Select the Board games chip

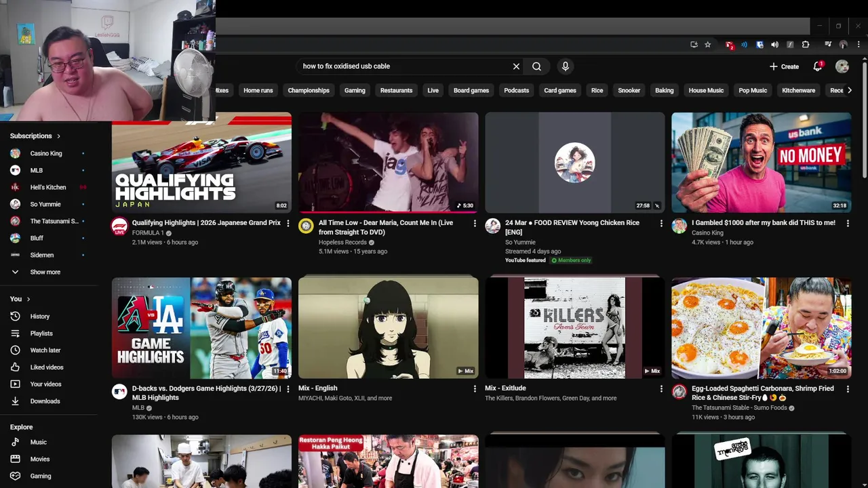click(x=471, y=90)
